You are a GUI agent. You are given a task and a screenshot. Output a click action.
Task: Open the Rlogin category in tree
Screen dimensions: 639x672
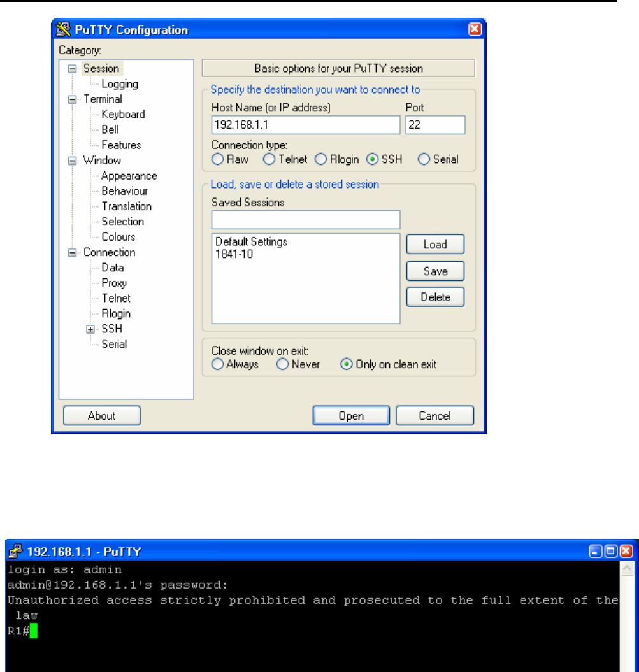[116, 314]
